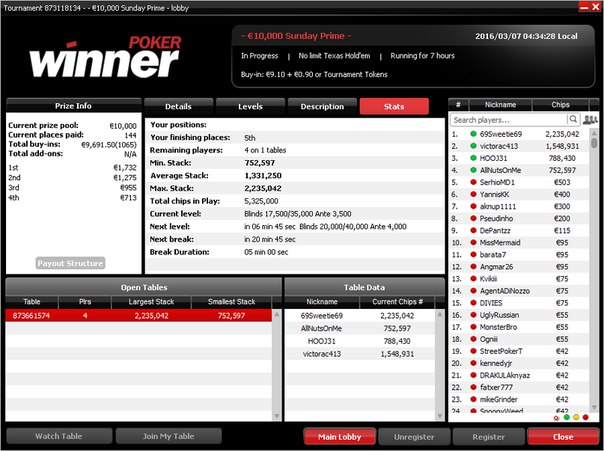Click the player list scrollbar thumb
The height and width of the screenshot is (451, 604).
click(x=594, y=143)
